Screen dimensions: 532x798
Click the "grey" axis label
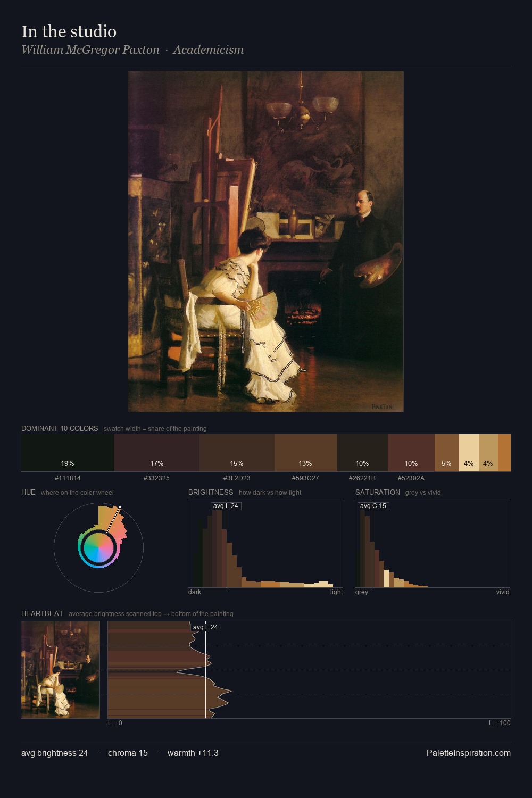(x=362, y=592)
